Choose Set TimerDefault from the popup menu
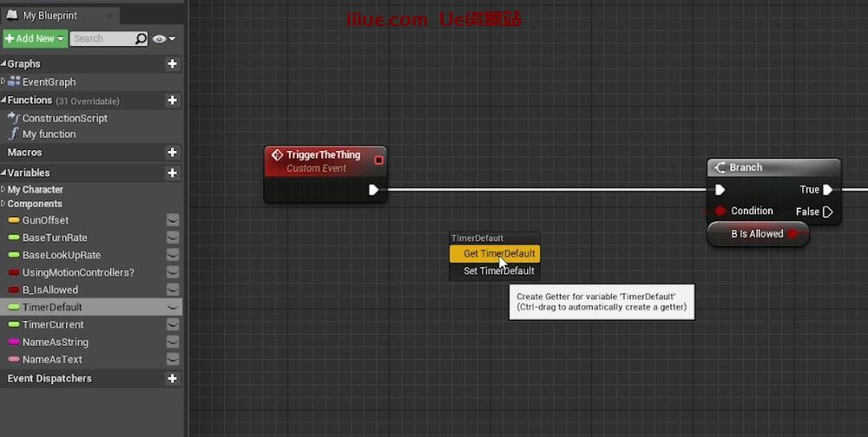Screen dimensions: 868x437 495,271
